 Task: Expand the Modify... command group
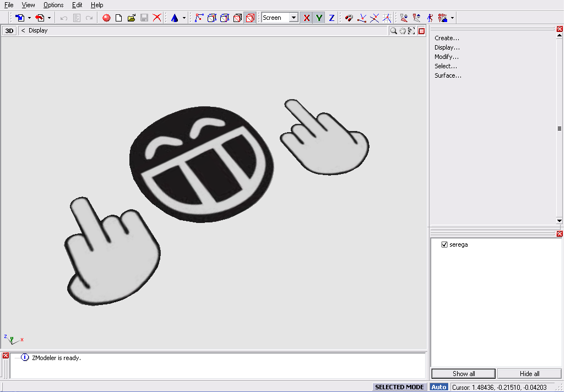[x=447, y=57]
